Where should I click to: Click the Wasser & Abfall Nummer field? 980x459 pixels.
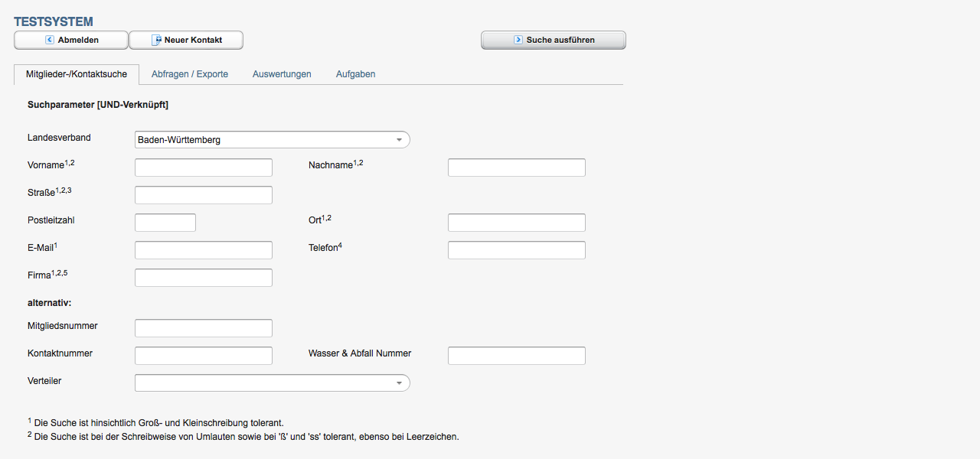517,356
